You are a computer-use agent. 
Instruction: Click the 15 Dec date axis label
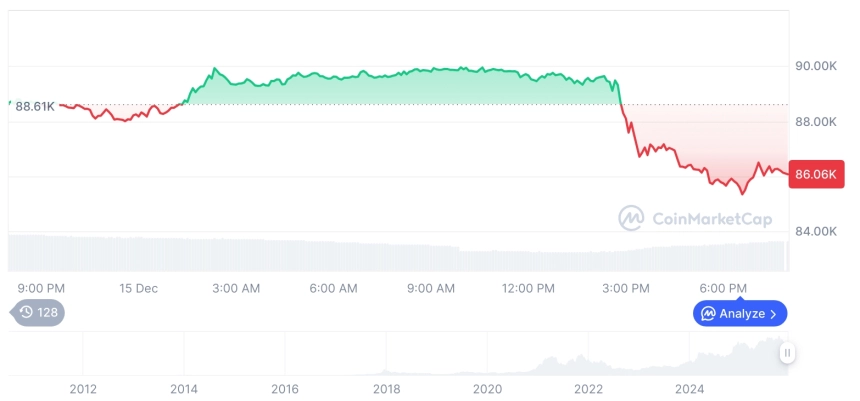[x=138, y=288]
